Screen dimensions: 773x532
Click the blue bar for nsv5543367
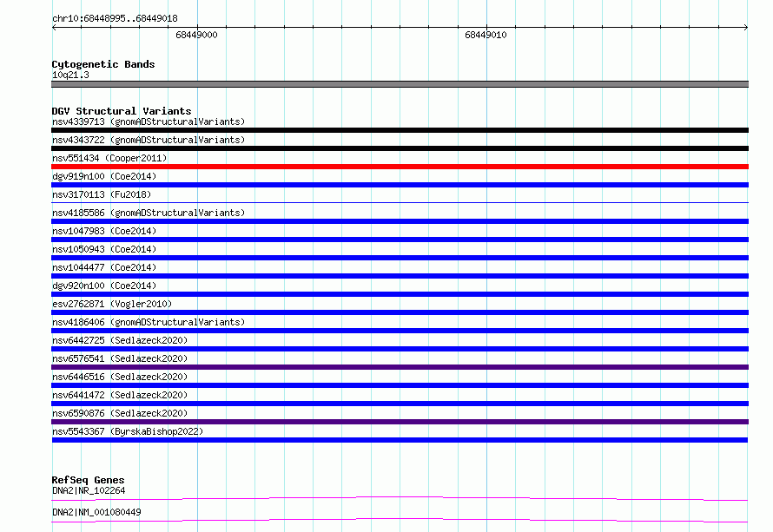[400, 440]
